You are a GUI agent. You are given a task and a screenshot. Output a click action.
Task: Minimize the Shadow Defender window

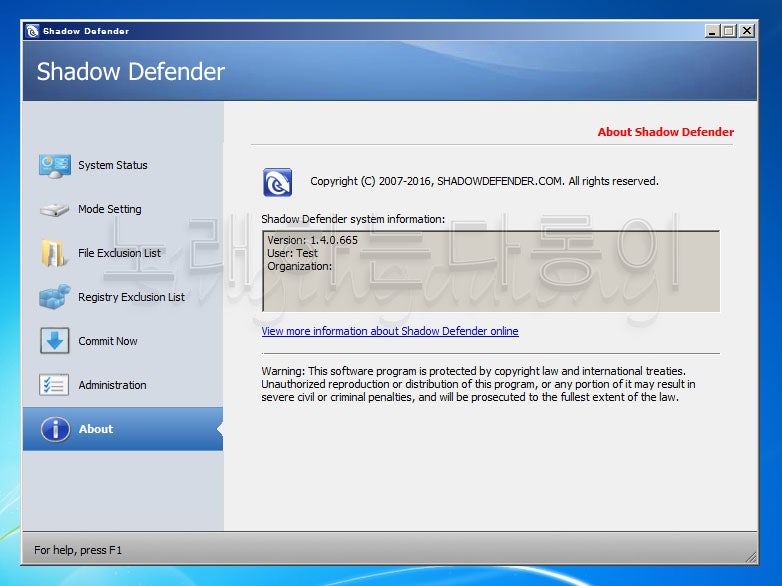pos(713,31)
